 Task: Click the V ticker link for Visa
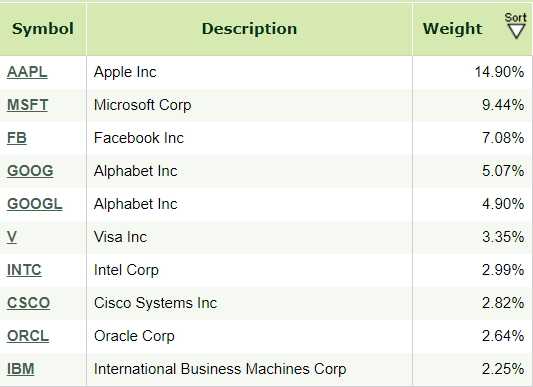(12, 237)
